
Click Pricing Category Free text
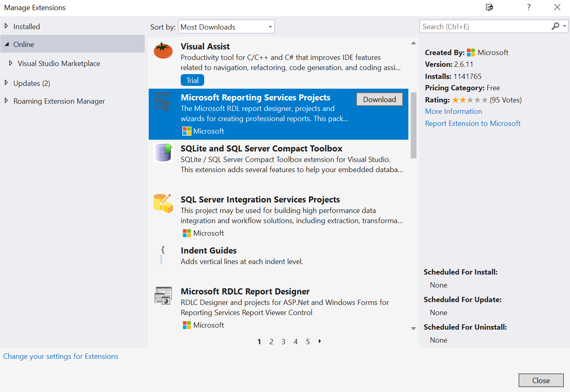[x=462, y=88]
